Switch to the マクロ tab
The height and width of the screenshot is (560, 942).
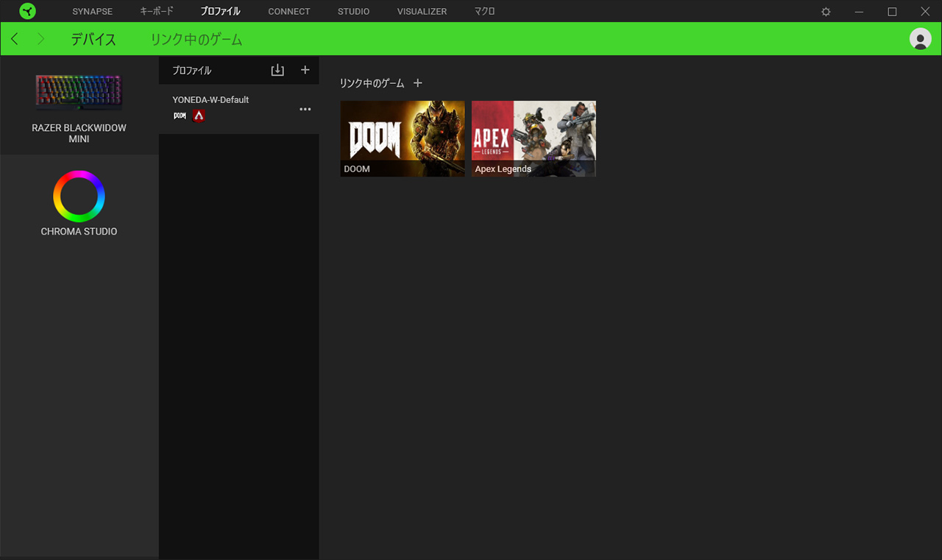click(x=484, y=12)
